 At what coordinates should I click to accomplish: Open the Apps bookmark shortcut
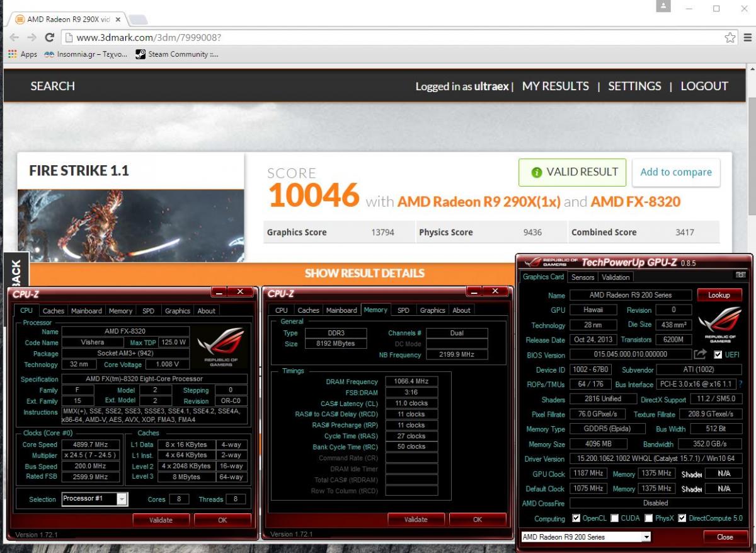22,54
